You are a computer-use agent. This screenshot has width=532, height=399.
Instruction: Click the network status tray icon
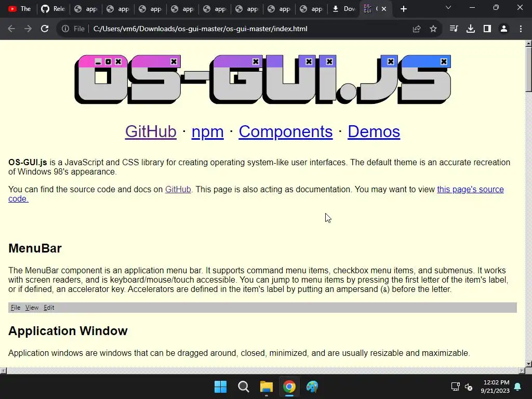(x=455, y=387)
